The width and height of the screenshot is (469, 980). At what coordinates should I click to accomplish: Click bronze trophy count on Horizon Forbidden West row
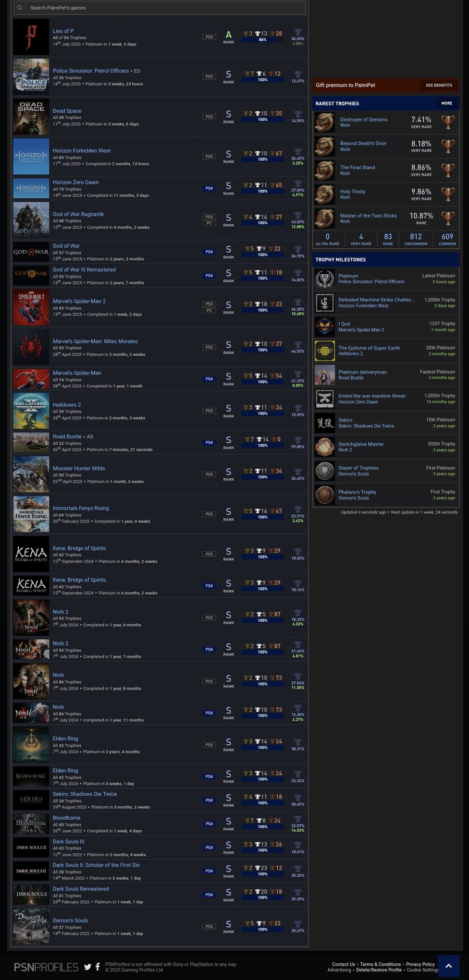[x=276, y=153]
